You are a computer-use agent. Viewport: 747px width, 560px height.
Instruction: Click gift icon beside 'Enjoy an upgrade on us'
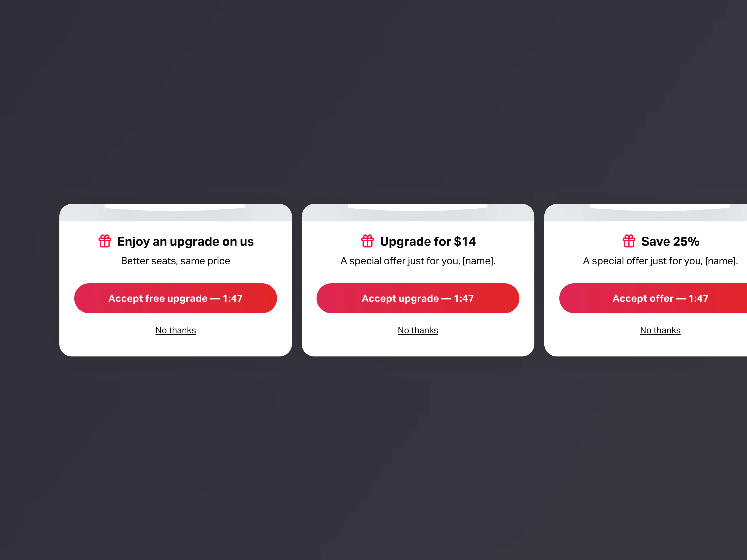105,241
